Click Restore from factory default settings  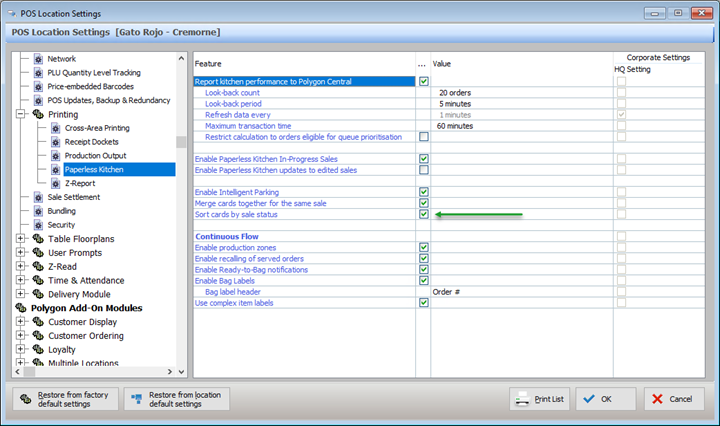(x=66, y=399)
